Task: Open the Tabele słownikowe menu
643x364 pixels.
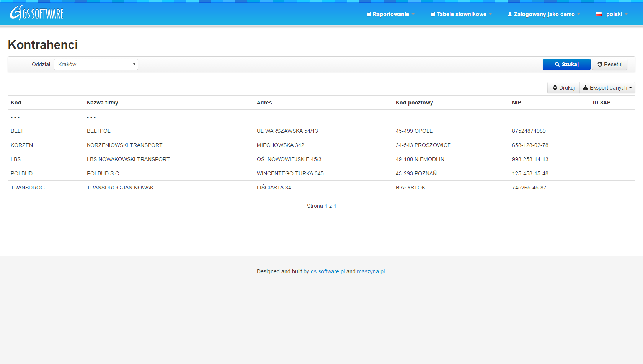Action: [x=462, y=14]
